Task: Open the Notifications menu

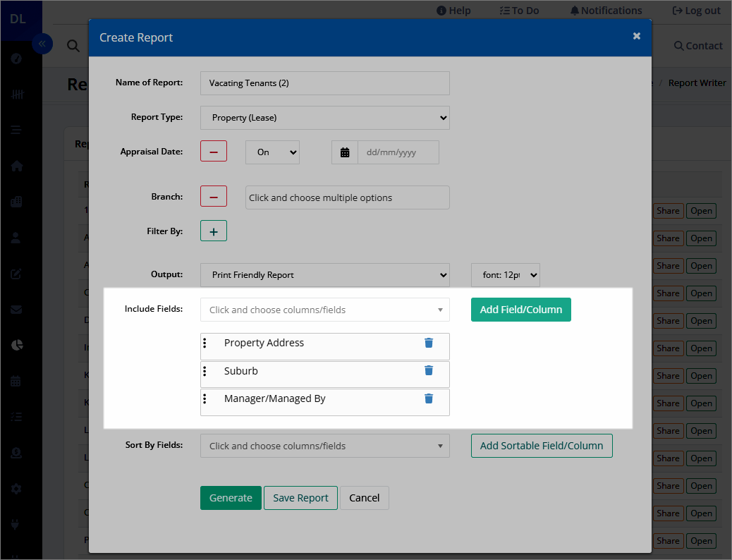Action: click(605, 10)
